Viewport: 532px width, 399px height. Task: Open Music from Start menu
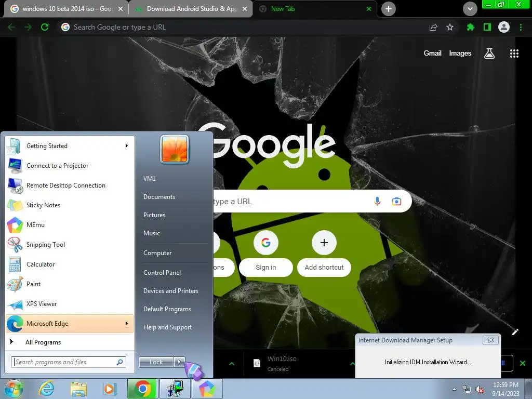tap(152, 233)
